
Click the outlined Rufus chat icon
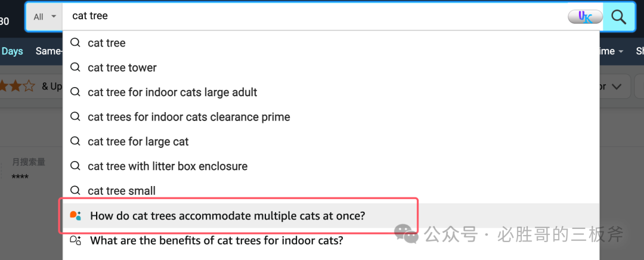(x=75, y=240)
